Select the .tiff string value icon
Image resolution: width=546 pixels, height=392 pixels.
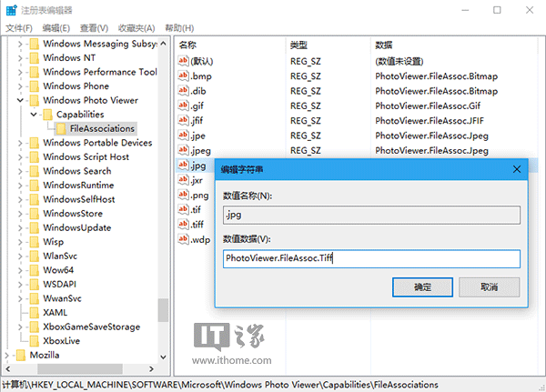tap(183, 224)
